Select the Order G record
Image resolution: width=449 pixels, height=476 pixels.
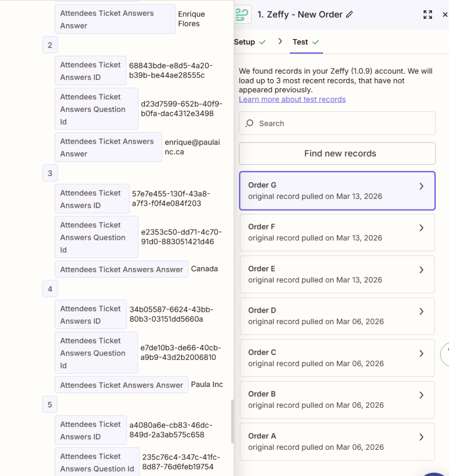[337, 191]
